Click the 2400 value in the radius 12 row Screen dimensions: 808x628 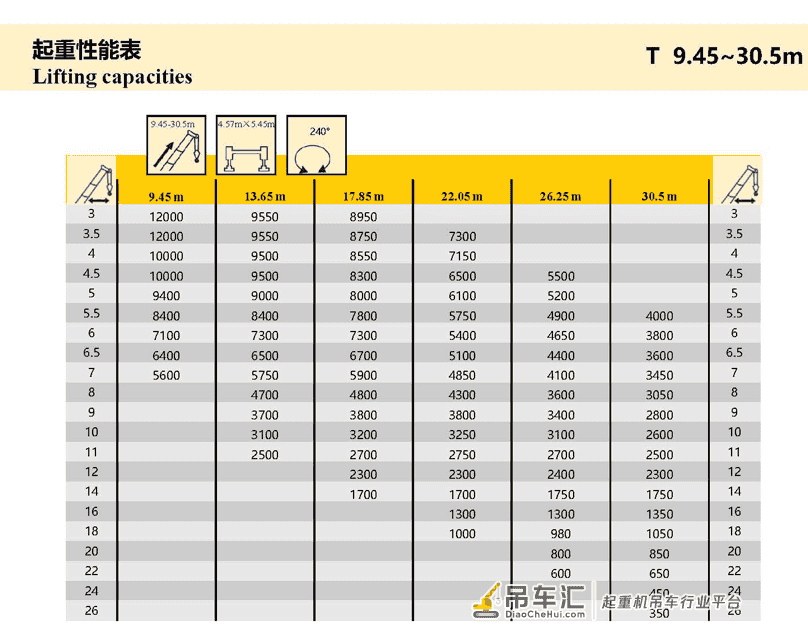pyautogui.click(x=561, y=474)
